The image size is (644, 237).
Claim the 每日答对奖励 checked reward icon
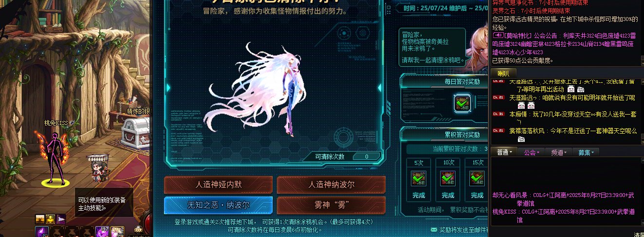click(x=462, y=103)
